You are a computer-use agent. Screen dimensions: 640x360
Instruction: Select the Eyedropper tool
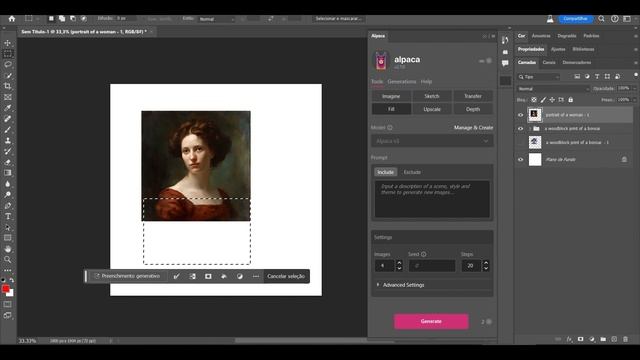click(8, 108)
